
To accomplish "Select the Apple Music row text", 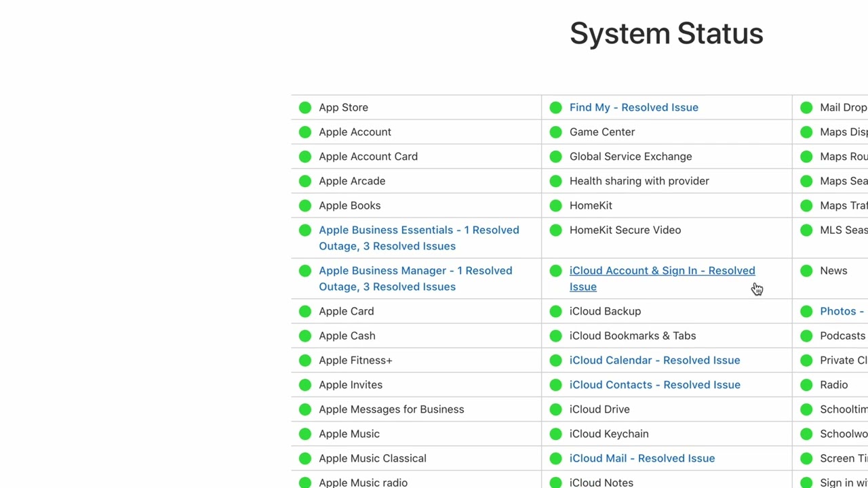I will tap(349, 434).
